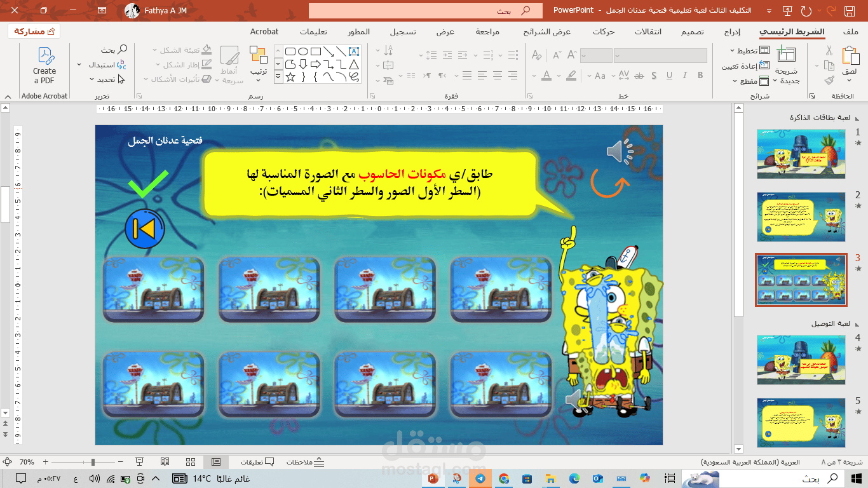Click the Share (مشاركة) button
Viewport: 868px width, 488px height.
(34, 32)
